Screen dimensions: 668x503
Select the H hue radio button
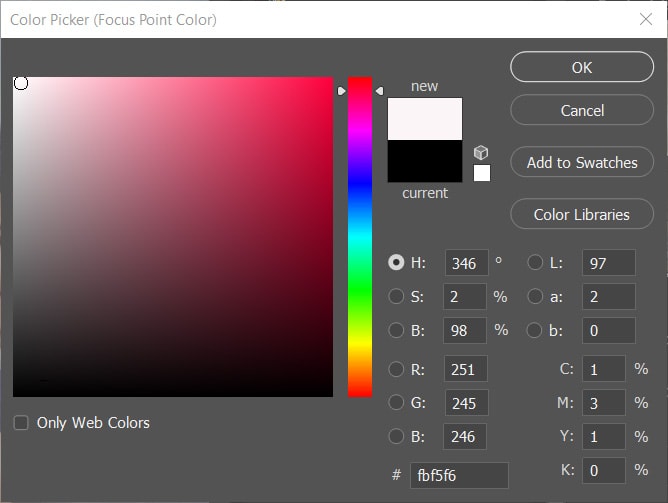(x=396, y=263)
